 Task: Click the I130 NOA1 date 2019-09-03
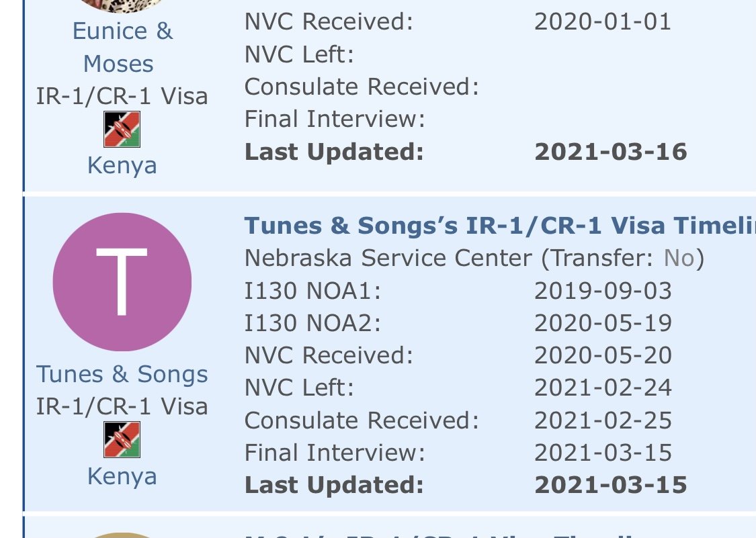point(603,290)
